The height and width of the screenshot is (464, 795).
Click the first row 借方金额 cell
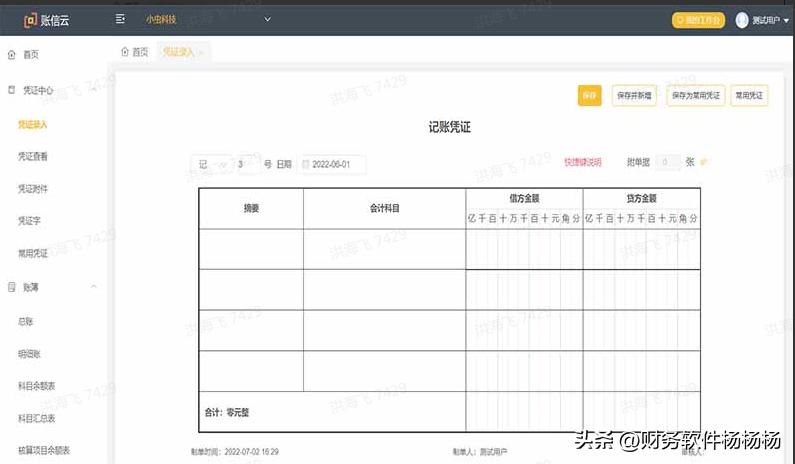(x=524, y=249)
